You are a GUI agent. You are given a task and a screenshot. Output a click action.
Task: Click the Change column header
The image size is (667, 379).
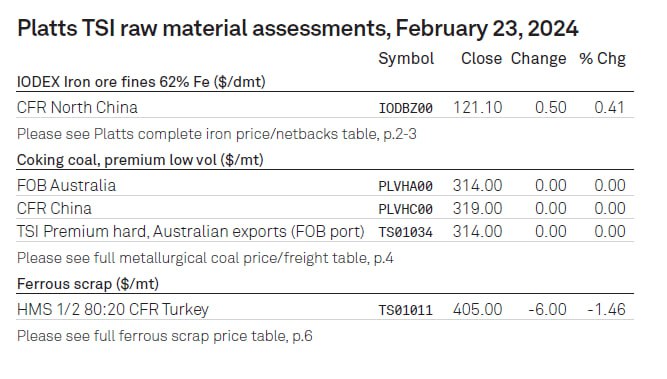tap(538, 59)
